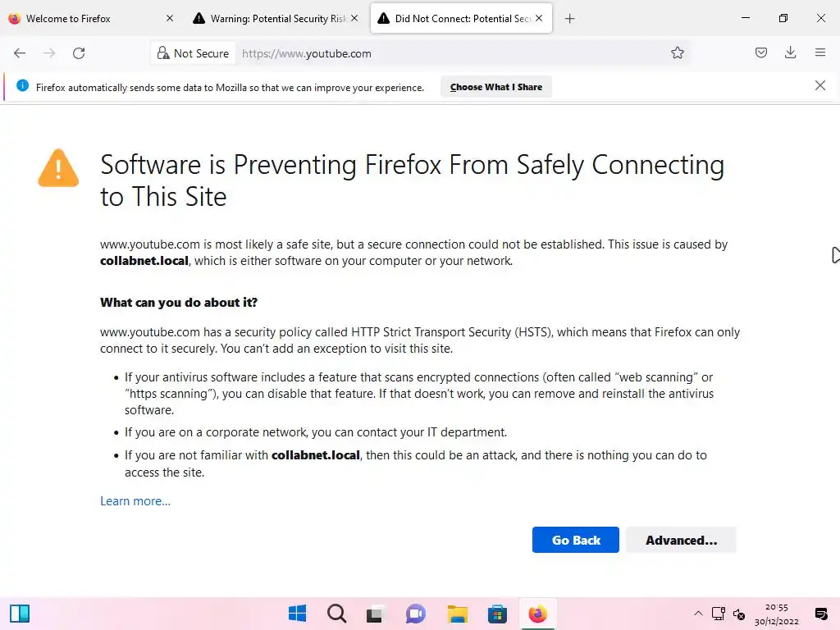Open a new tab with plus button
The height and width of the screenshot is (630, 840).
[x=570, y=18]
